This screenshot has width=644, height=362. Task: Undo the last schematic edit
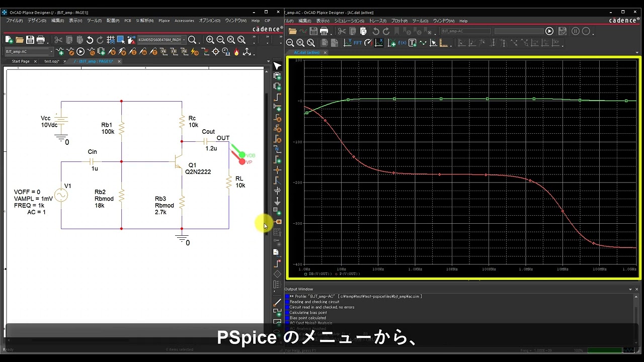click(90, 40)
